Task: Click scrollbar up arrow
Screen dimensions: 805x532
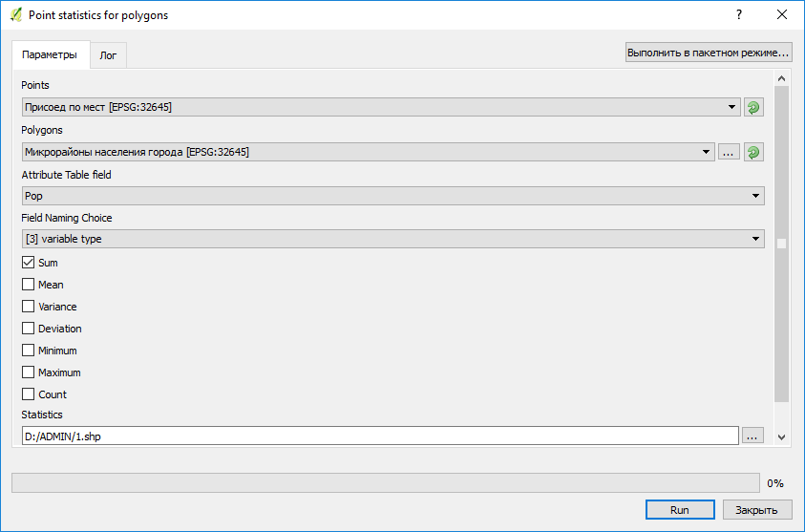Action: pos(782,79)
